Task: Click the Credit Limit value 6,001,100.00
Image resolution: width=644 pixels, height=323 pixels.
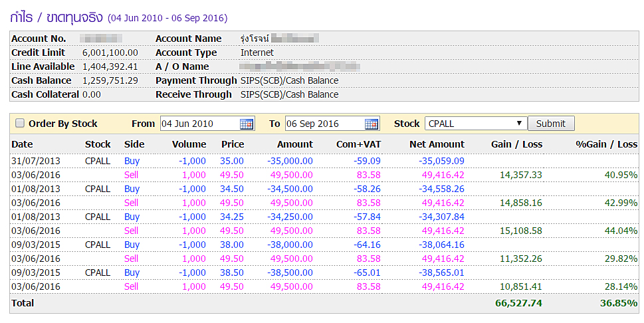Action: [x=110, y=53]
